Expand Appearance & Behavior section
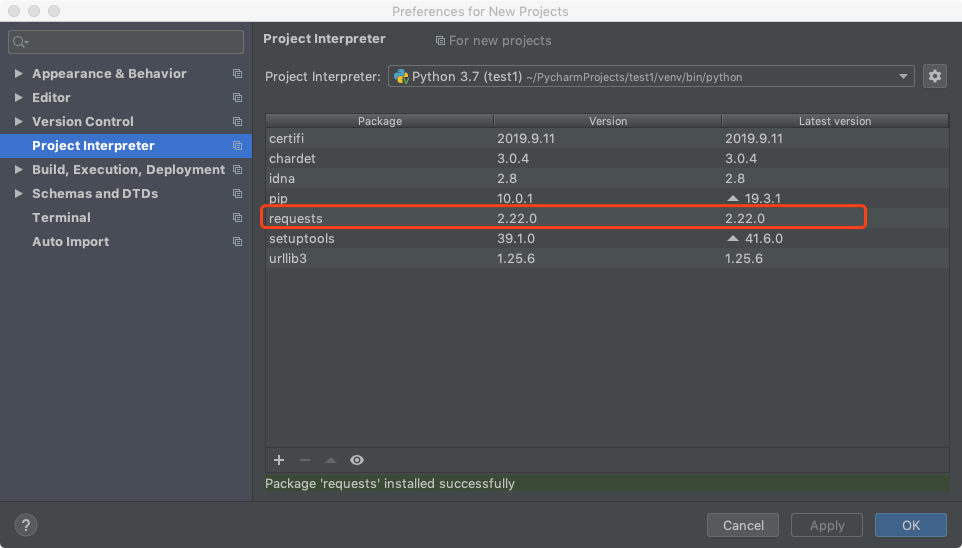Viewport: 962px width, 548px height. point(18,74)
